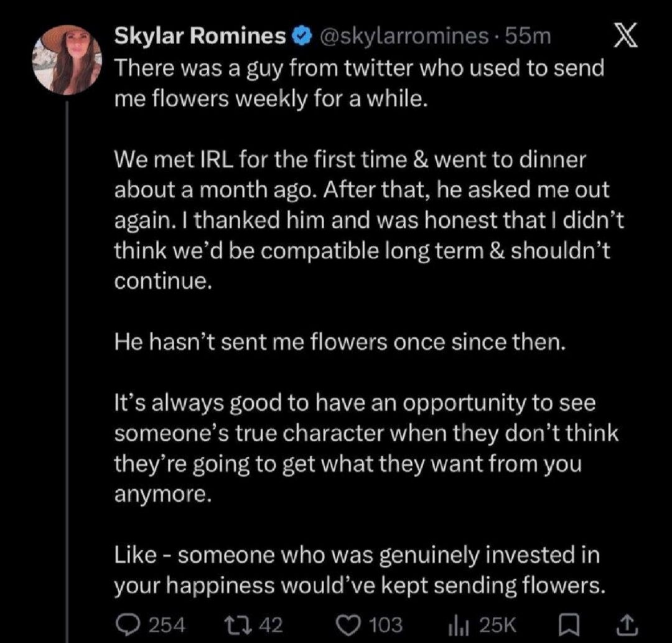
Task: Share the tweet via the upload arrow icon
Action: (627, 625)
